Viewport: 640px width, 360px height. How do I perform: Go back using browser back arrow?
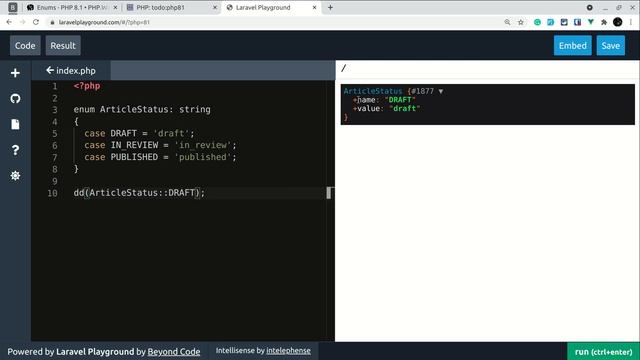pyautogui.click(x=9, y=22)
